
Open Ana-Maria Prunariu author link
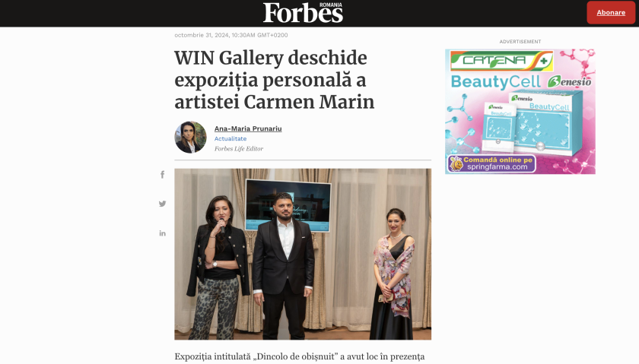click(x=248, y=128)
